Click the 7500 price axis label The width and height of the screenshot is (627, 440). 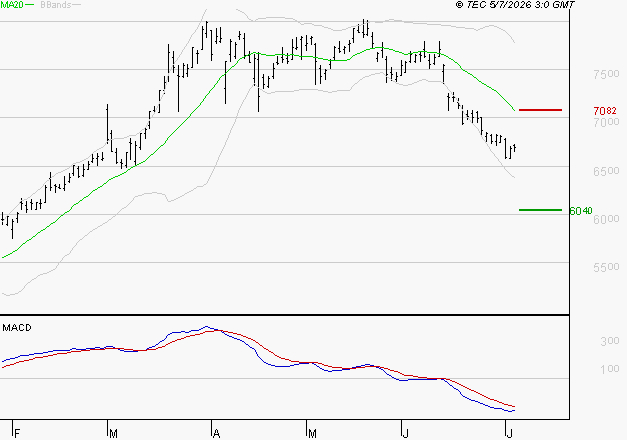tap(606, 74)
